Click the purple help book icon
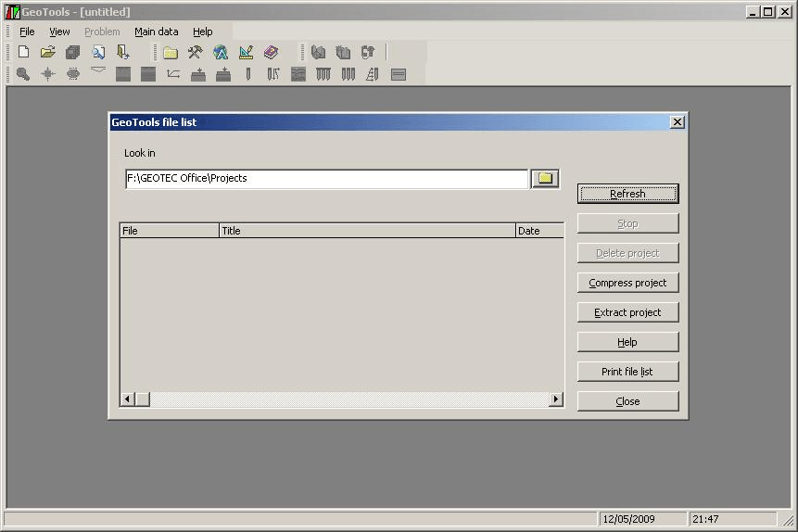The width and height of the screenshot is (798, 532). point(271,52)
